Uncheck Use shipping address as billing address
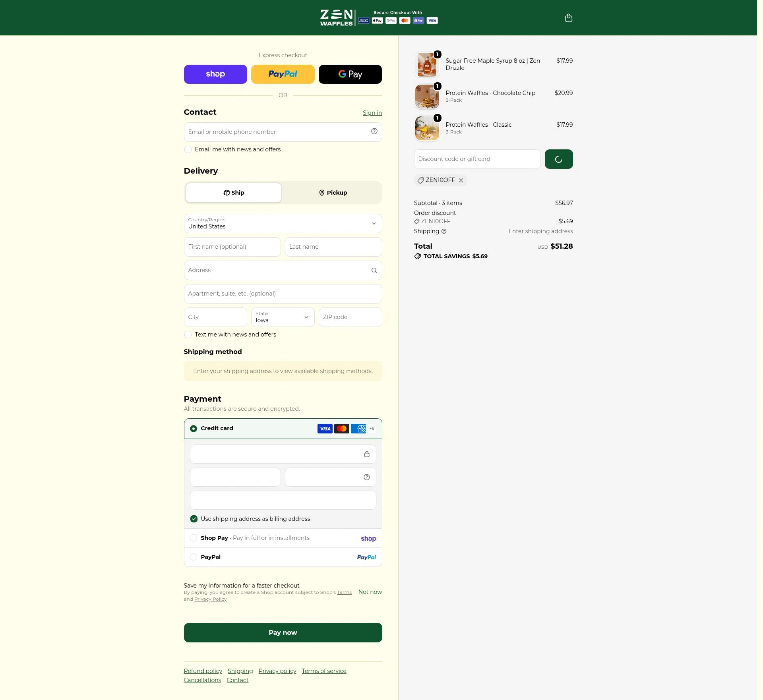The image size is (763, 700). tap(194, 519)
